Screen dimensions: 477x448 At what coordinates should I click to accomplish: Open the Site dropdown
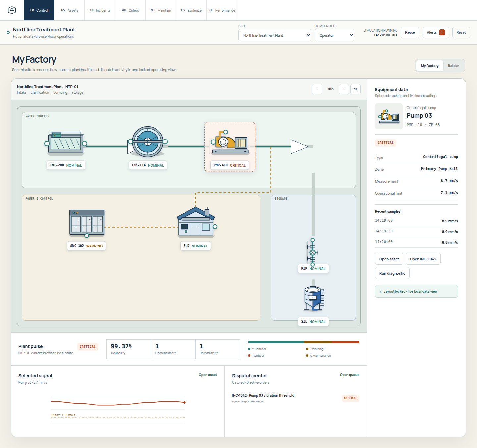pyautogui.click(x=275, y=35)
